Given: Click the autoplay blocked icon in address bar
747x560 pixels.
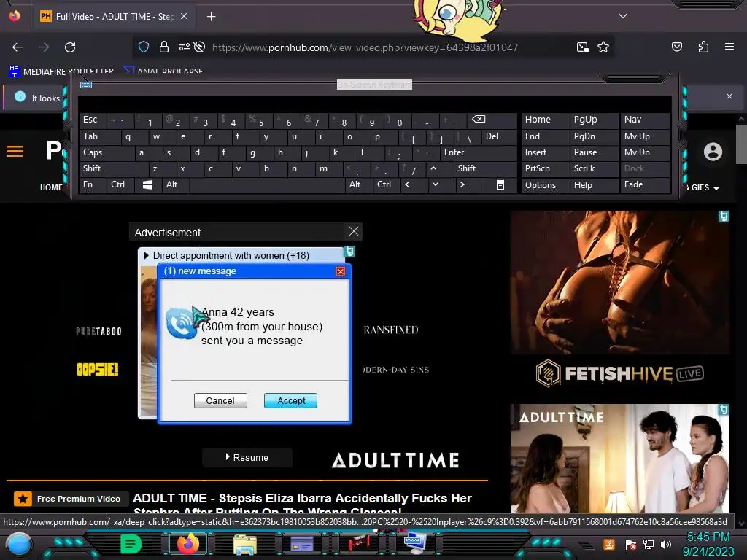Looking at the screenshot, I should (x=200, y=47).
